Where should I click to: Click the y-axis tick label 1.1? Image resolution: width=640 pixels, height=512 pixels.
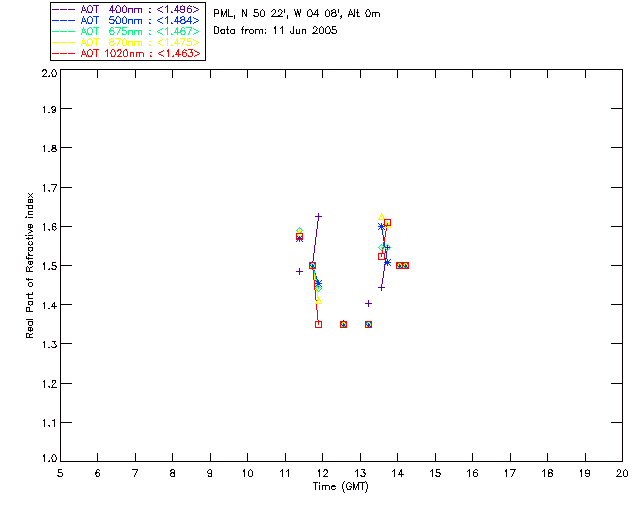click(49, 423)
